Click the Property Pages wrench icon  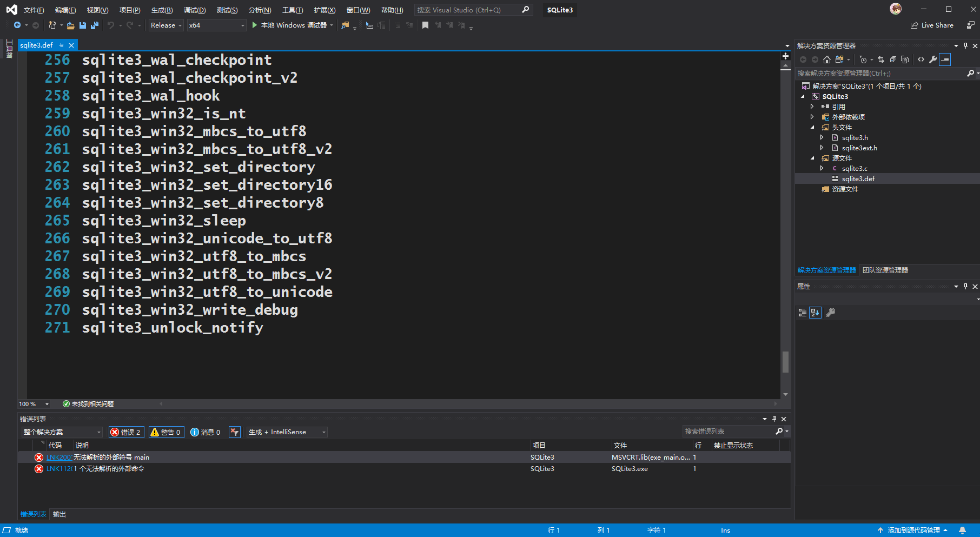click(x=831, y=313)
